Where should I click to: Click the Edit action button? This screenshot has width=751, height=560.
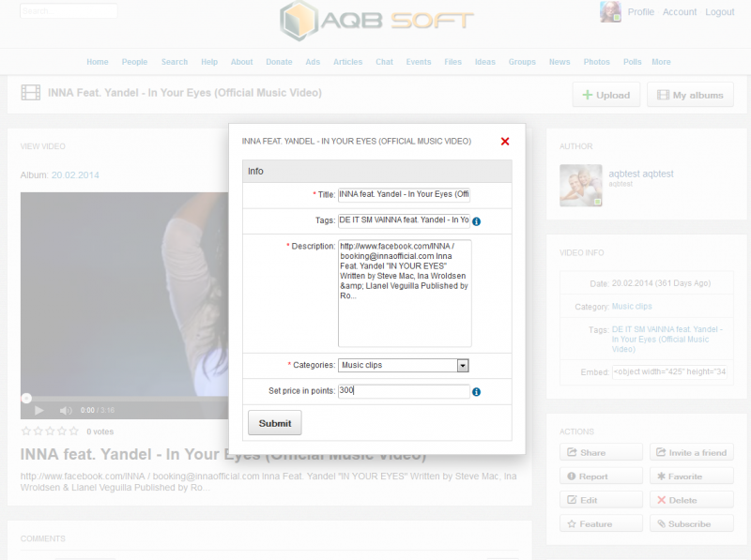point(601,500)
